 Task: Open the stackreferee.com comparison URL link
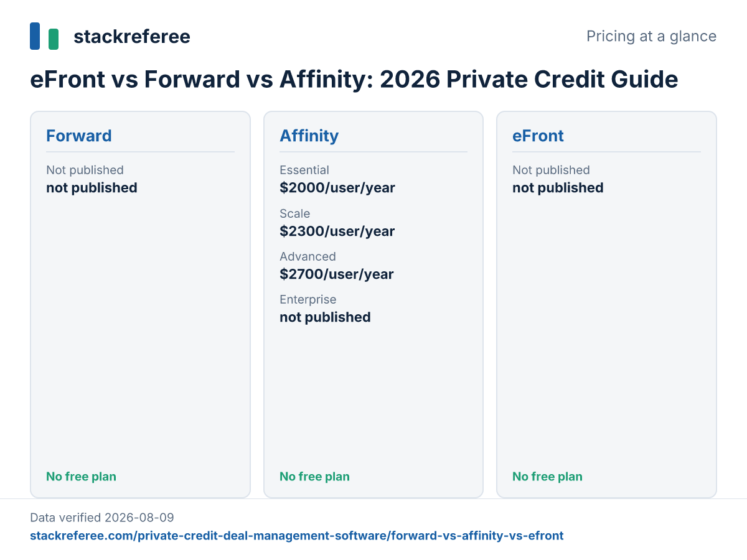coord(297,535)
